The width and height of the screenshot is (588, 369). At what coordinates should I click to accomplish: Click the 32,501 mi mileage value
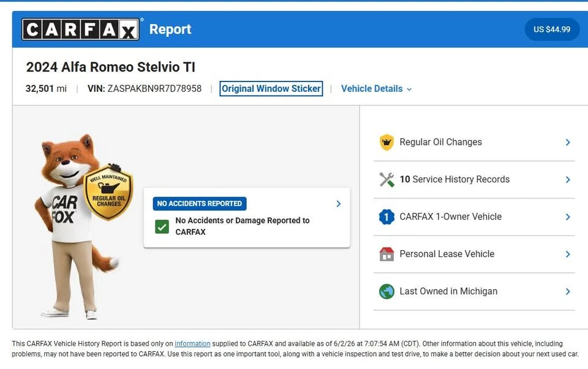(x=46, y=89)
